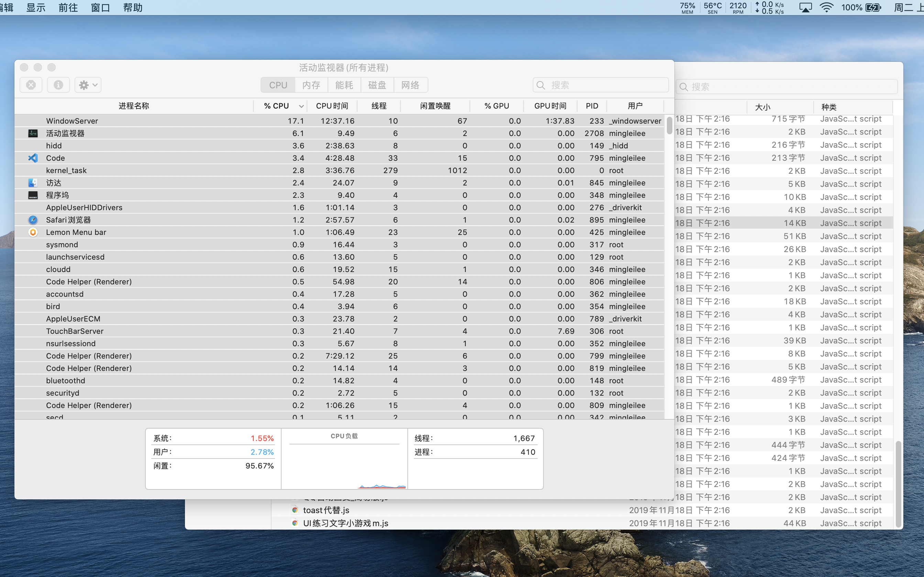
Task: Sort processes by the PID column header
Action: click(592, 106)
